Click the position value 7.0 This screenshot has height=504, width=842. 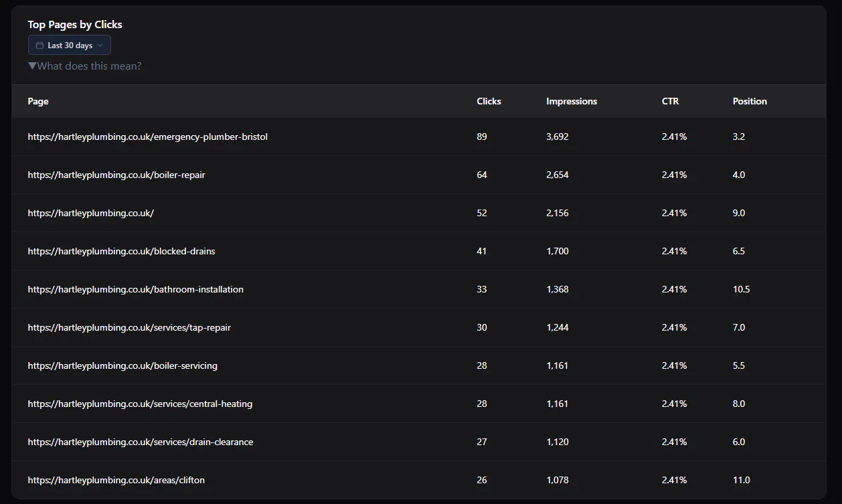click(739, 327)
